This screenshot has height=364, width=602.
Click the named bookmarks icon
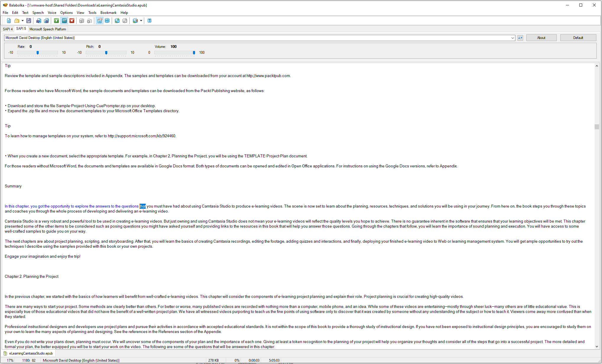click(135, 21)
